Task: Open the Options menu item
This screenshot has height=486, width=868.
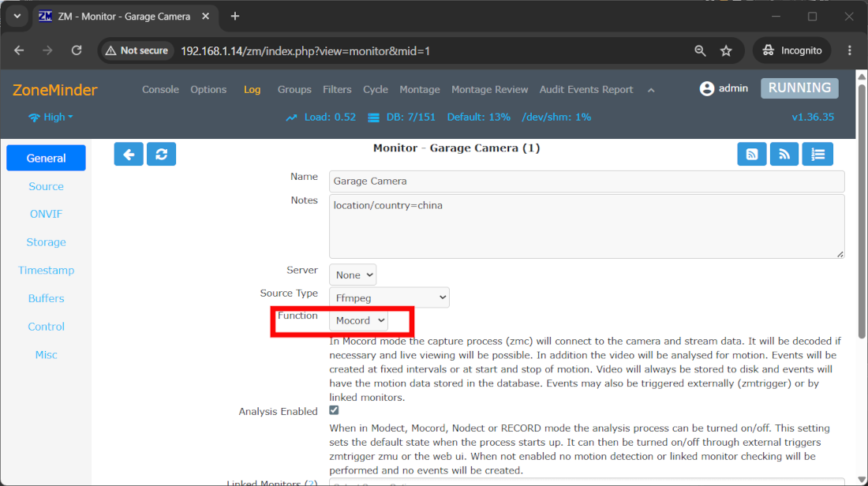Action: (x=208, y=90)
